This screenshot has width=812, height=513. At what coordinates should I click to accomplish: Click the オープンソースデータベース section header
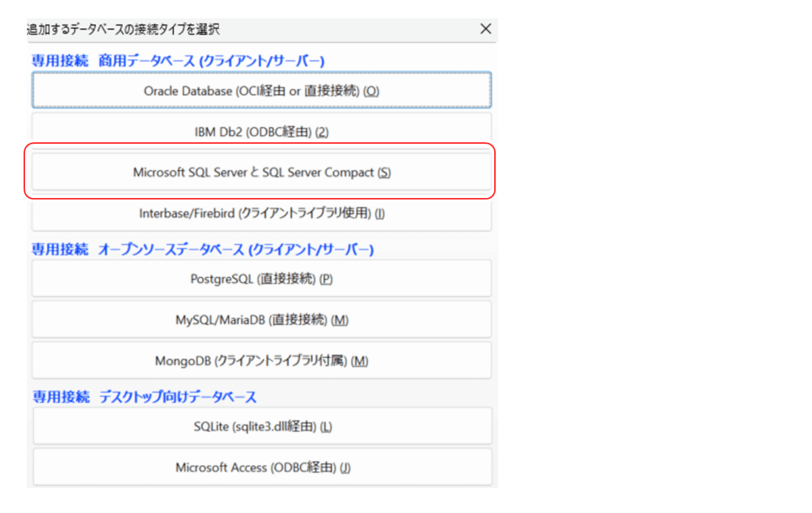(x=167, y=249)
